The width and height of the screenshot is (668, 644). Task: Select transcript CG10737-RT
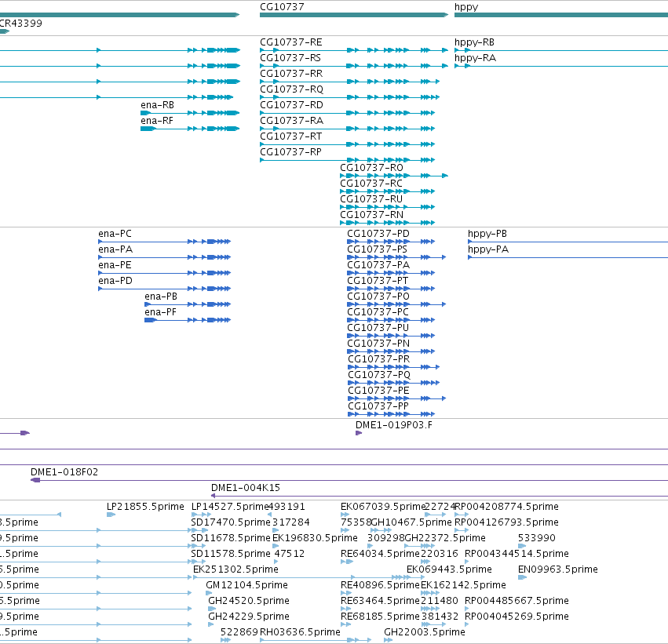(x=291, y=136)
